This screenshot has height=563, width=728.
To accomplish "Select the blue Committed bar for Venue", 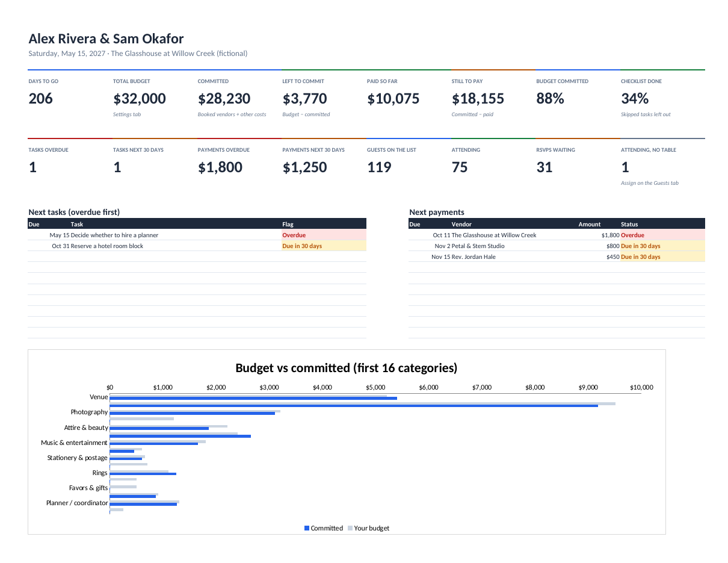I will (x=253, y=398).
